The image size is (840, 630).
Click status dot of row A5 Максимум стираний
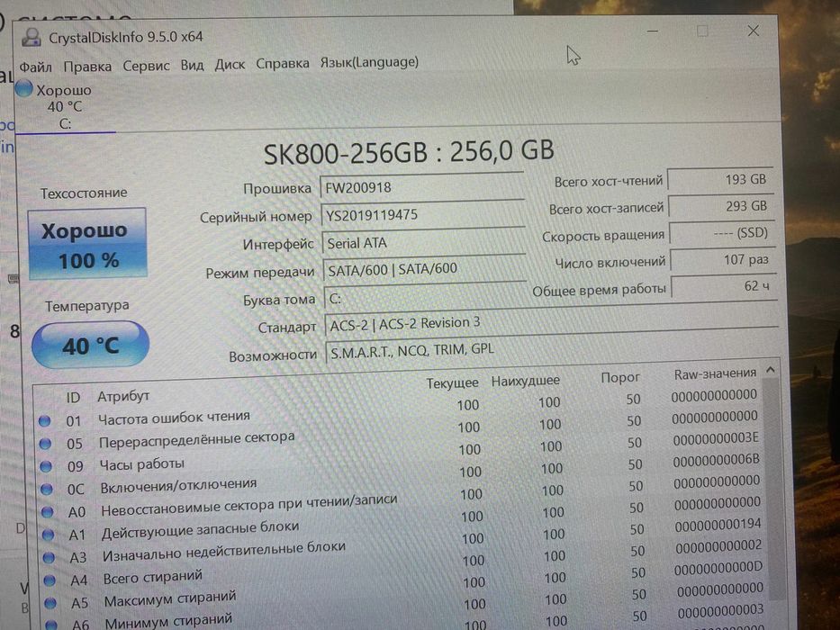[x=50, y=603]
